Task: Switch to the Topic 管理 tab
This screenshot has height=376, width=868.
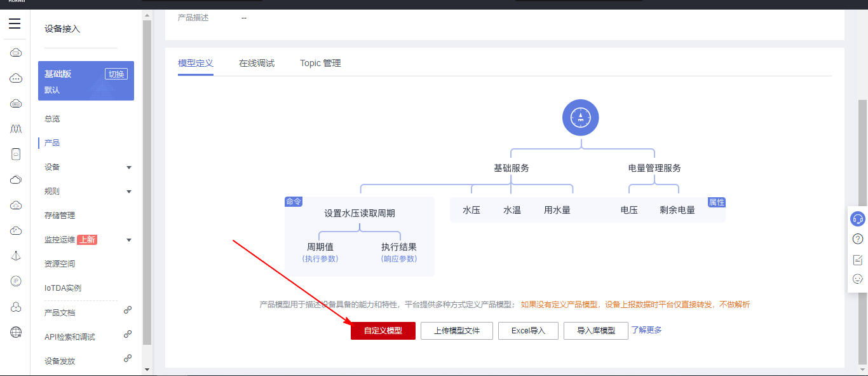Action: [x=320, y=64]
